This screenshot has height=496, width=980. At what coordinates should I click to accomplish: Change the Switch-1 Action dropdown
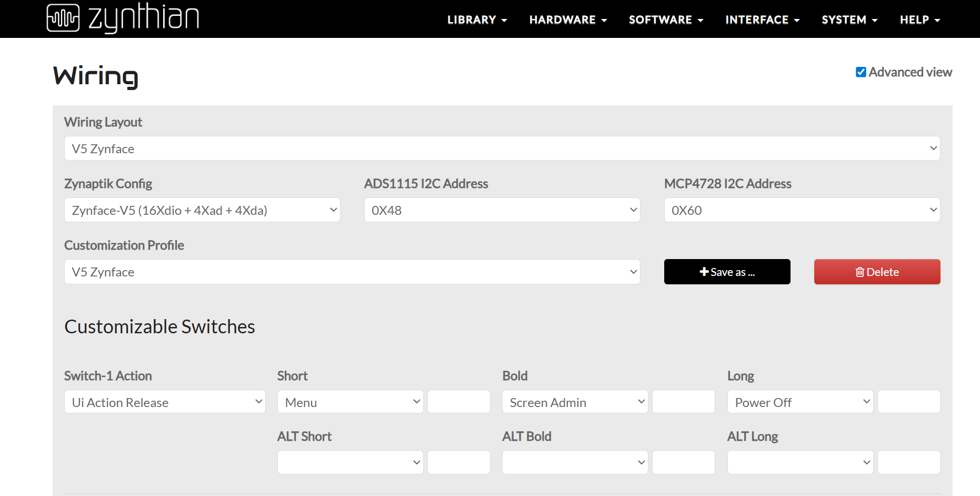point(165,402)
